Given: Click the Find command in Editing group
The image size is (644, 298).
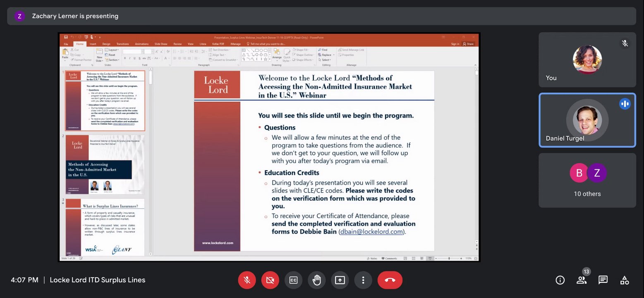Looking at the screenshot, I should coord(323,50).
